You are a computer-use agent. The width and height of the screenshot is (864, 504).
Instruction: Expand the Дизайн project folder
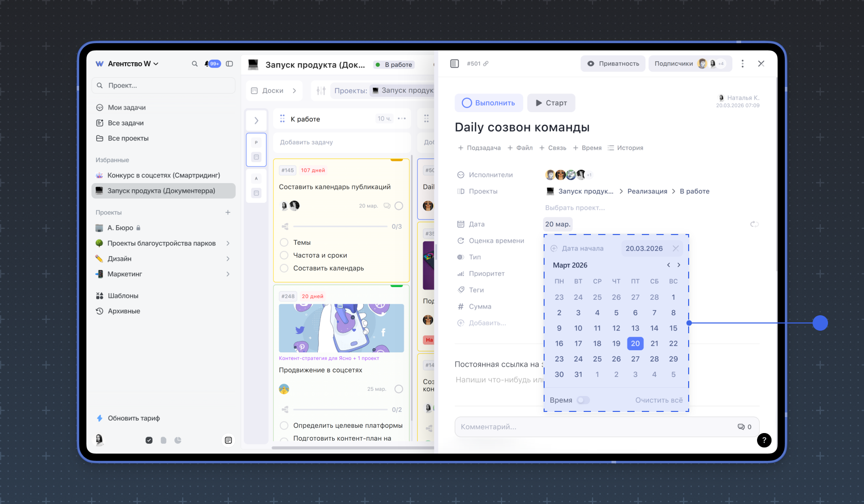pyautogui.click(x=228, y=259)
